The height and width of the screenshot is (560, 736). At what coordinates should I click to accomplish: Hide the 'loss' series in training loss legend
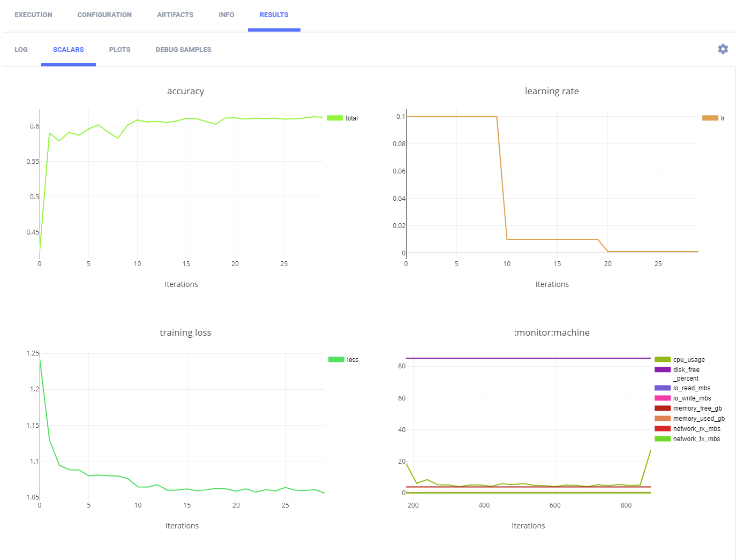pos(352,360)
